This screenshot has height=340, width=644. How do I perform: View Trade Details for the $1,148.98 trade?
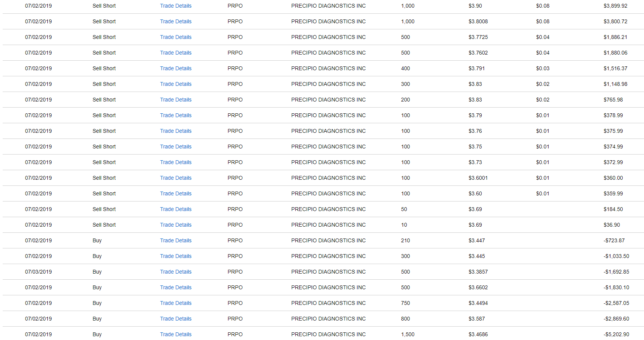(x=176, y=84)
